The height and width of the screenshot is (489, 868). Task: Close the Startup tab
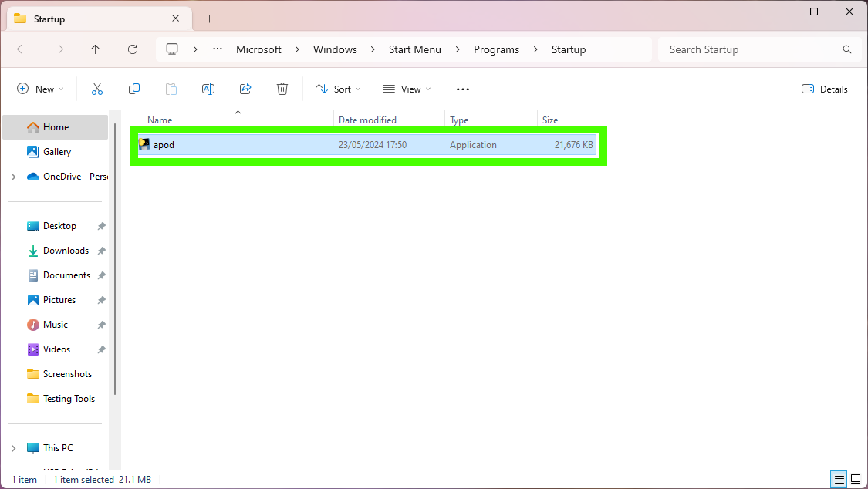pyautogui.click(x=175, y=19)
